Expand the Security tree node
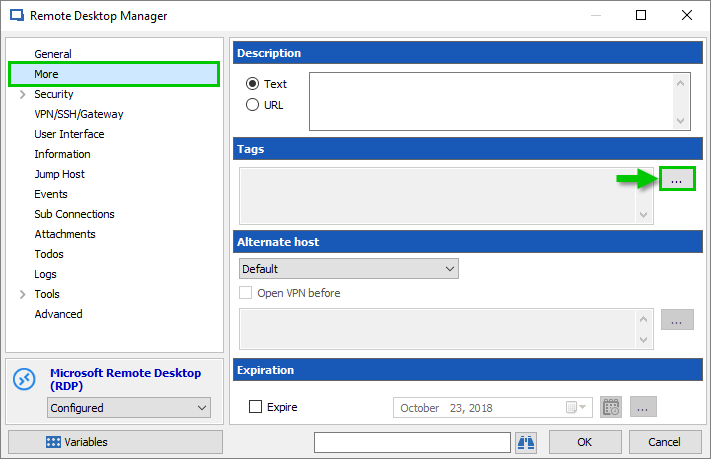This screenshot has width=711, height=459. 22,94
